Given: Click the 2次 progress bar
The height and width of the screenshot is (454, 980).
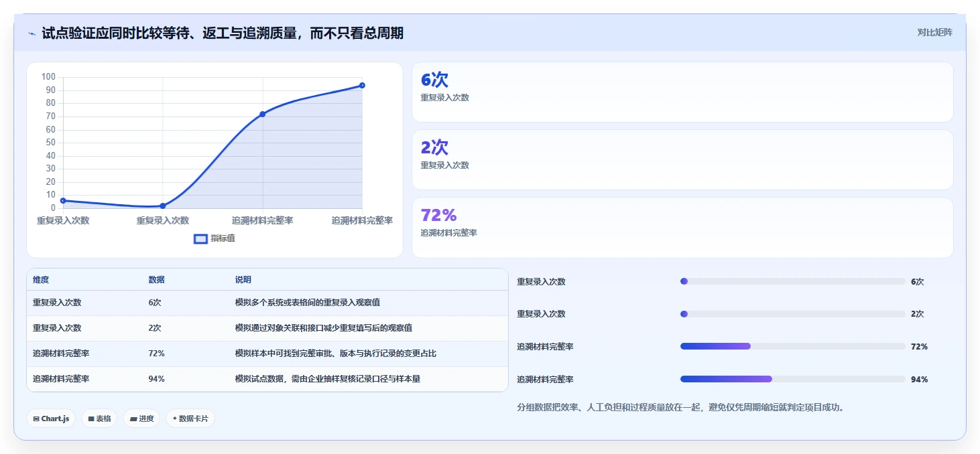Looking at the screenshot, I should coord(792,314).
